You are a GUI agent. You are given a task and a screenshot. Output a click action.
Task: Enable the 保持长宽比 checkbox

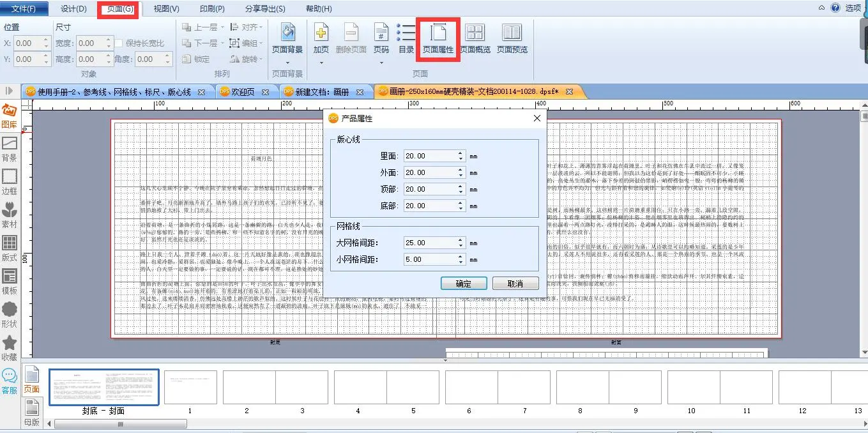tap(119, 43)
